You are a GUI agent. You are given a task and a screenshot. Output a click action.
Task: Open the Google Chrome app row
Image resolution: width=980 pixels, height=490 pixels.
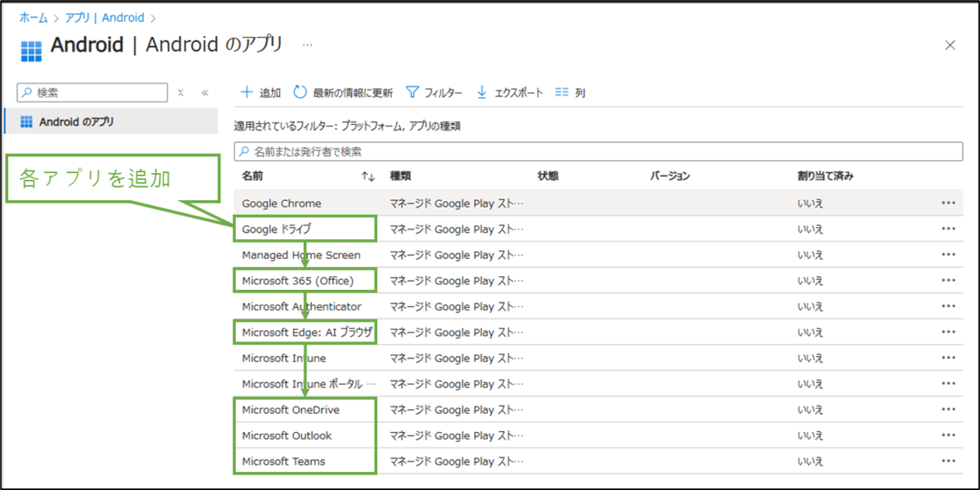pyautogui.click(x=282, y=203)
